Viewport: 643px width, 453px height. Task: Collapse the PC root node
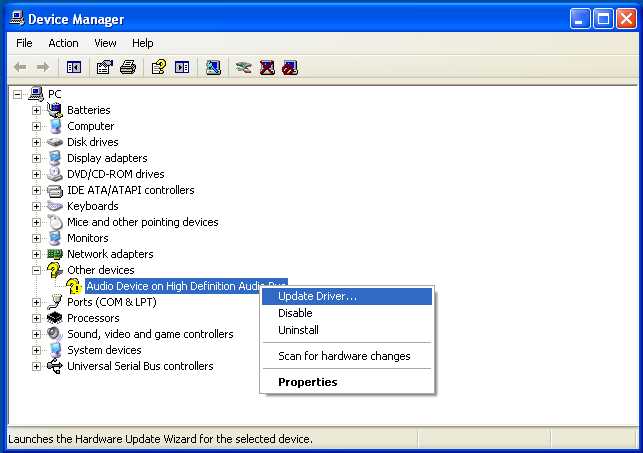coord(17,95)
